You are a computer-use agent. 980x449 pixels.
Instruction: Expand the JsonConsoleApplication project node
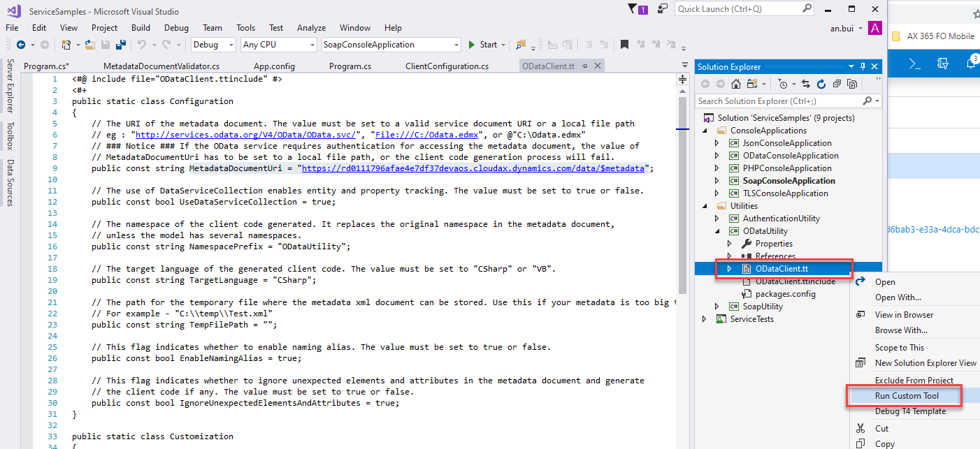pyautogui.click(x=716, y=143)
